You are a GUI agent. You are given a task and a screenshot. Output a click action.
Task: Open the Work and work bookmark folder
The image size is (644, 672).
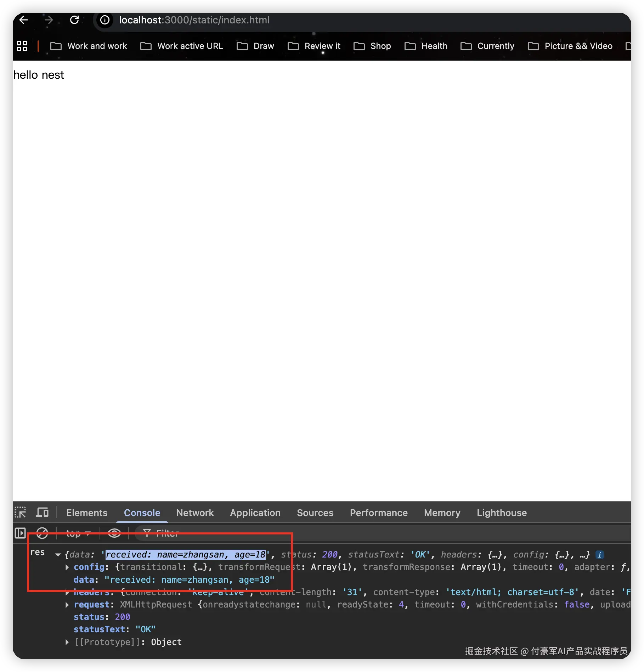[89, 46]
